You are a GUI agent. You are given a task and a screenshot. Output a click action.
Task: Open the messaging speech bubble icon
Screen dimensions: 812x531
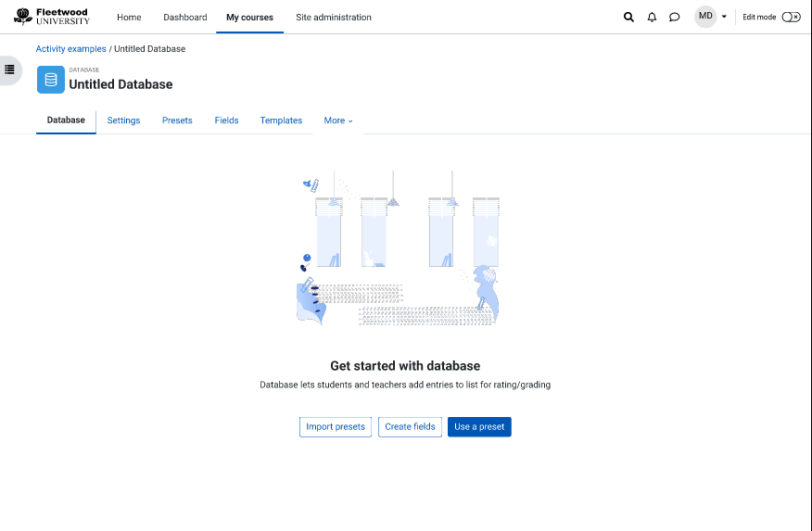coord(674,17)
